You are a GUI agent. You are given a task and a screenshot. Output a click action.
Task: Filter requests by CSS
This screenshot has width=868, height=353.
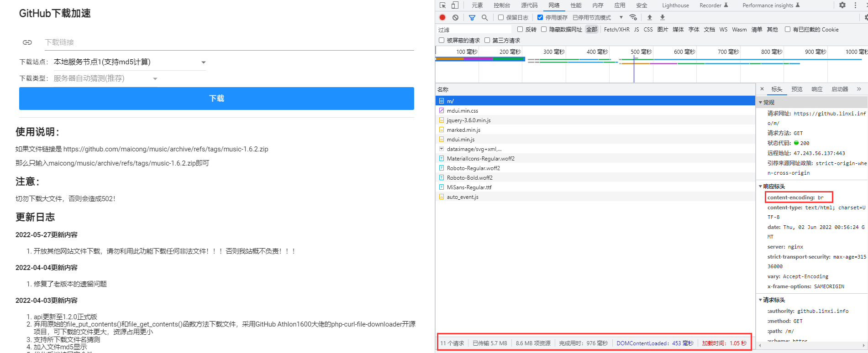(x=648, y=29)
